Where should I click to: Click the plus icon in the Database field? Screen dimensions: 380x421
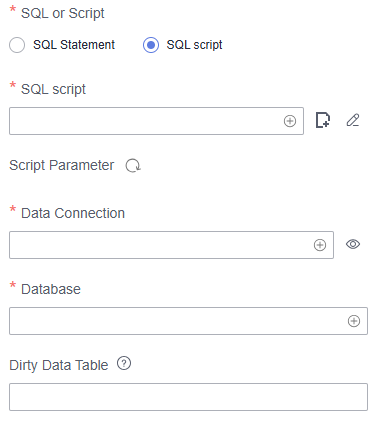pyautogui.click(x=354, y=321)
